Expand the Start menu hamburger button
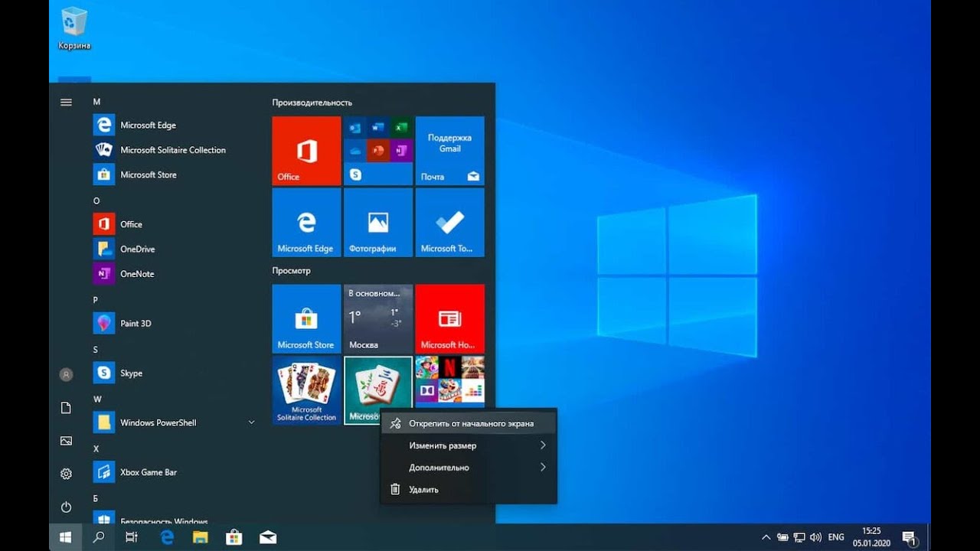Image resolution: width=980 pixels, height=551 pixels. 66,102
